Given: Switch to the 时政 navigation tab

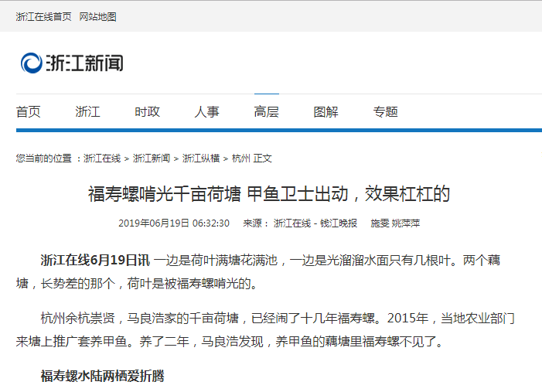Looking at the screenshot, I should click(x=147, y=111).
